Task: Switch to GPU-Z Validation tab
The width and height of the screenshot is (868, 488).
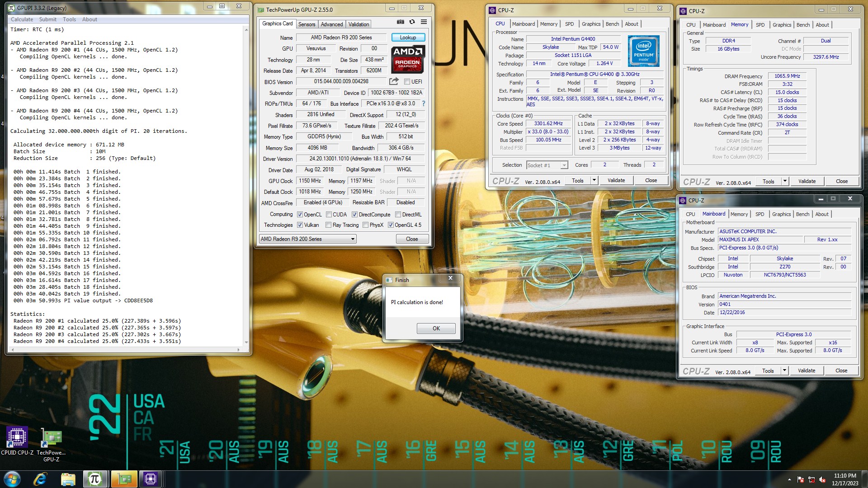Action: point(359,24)
